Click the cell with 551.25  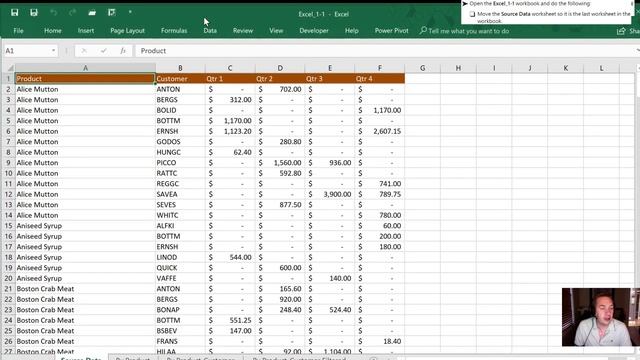click(230, 320)
